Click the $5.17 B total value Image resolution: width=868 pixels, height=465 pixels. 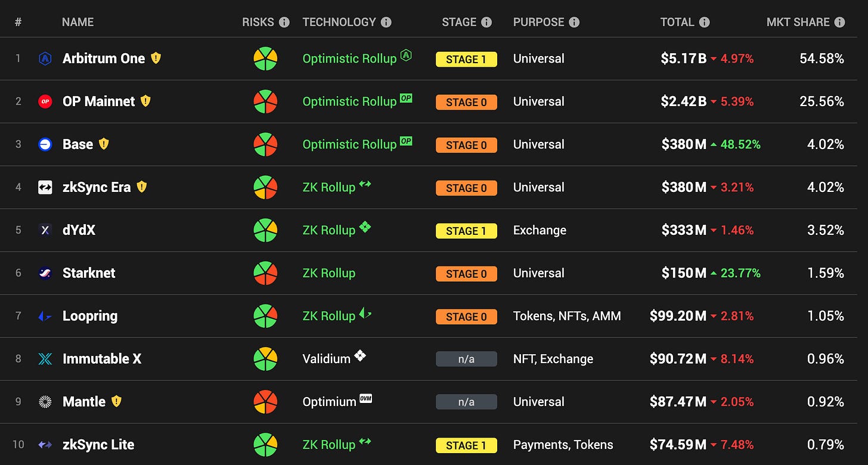684,58
